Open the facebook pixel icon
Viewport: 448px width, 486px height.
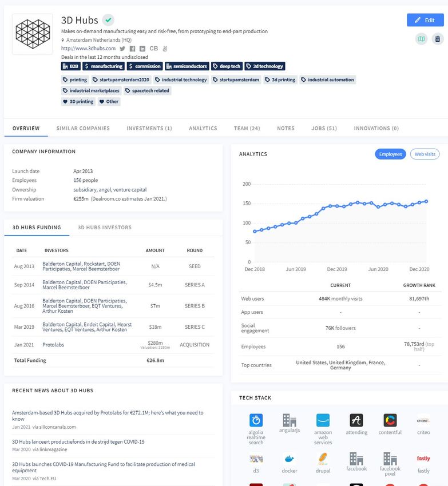click(390, 459)
